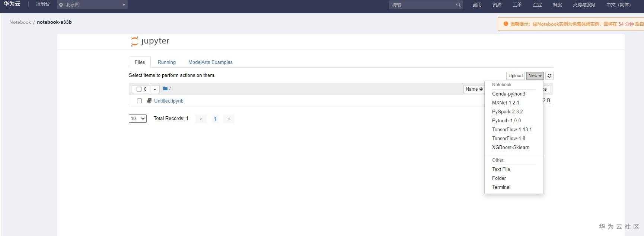
Task: Click the notebook-a33b breadcrumb text
Action: tap(54, 22)
